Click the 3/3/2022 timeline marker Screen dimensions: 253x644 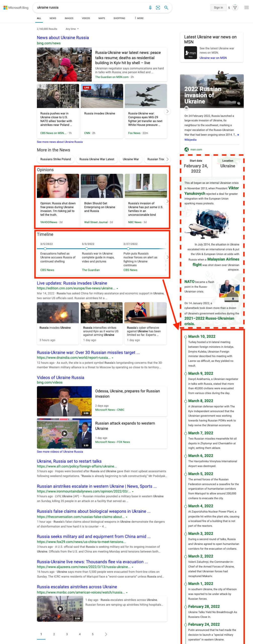click(87, 249)
